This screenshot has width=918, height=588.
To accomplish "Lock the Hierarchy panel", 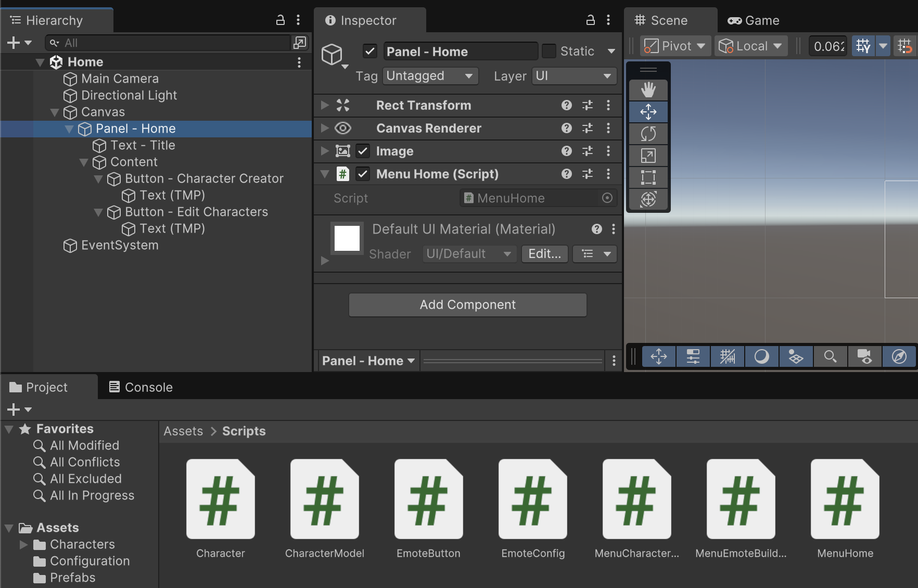I will tap(280, 20).
